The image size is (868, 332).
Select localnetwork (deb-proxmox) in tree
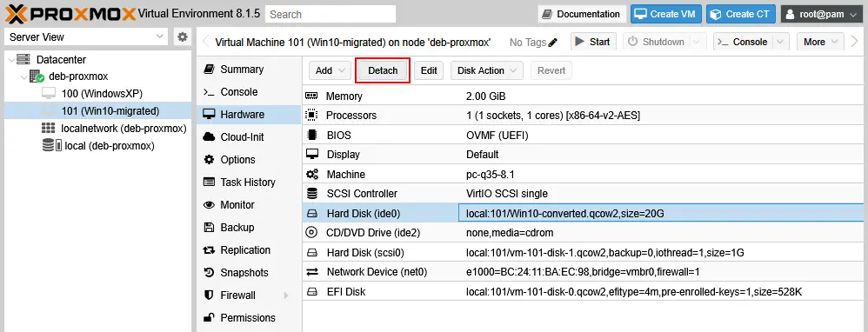click(97, 129)
